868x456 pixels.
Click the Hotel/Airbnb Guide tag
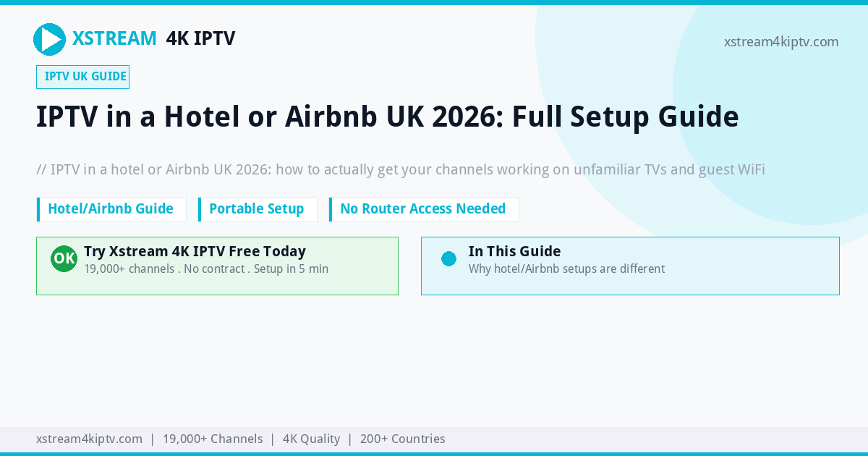111,209
